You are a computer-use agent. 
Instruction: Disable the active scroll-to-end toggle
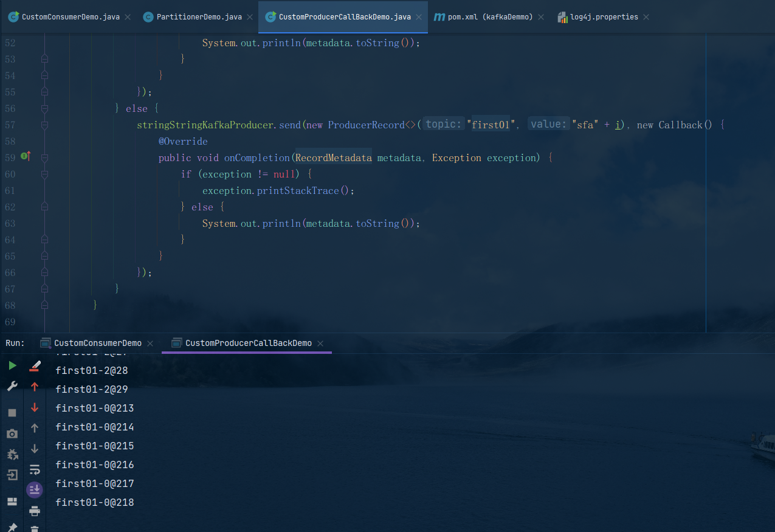[x=35, y=489]
